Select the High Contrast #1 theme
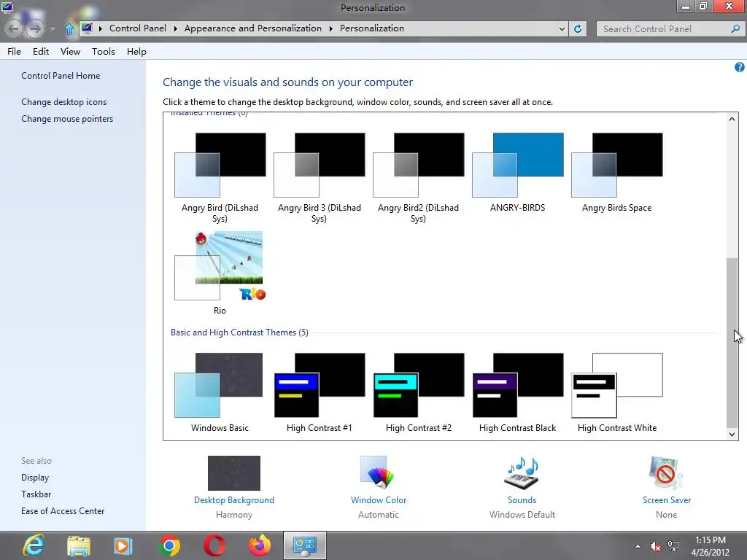 [x=319, y=392]
